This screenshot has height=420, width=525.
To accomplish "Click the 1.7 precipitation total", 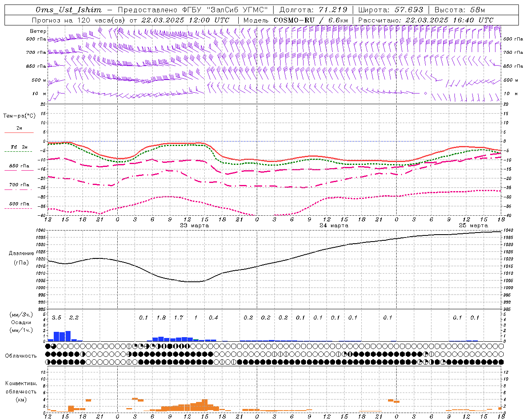I will tap(178, 318).
